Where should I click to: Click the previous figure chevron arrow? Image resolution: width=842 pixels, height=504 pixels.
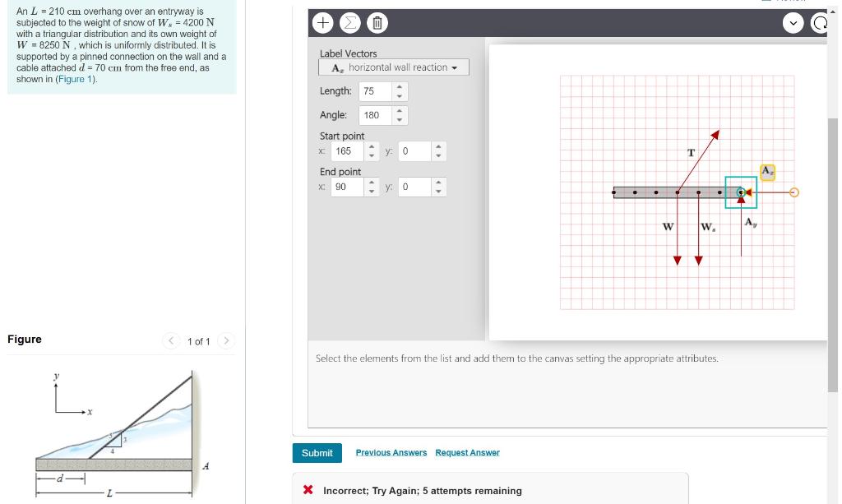click(170, 340)
